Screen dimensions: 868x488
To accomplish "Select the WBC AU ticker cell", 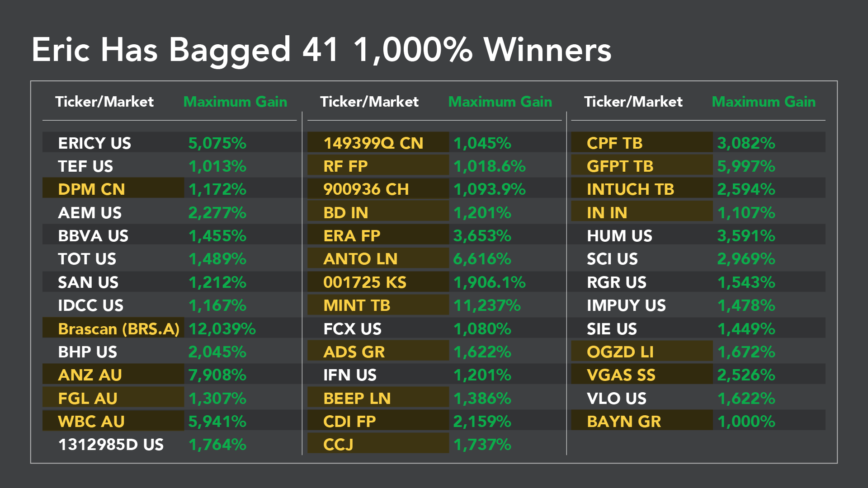I will [x=91, y=422].
